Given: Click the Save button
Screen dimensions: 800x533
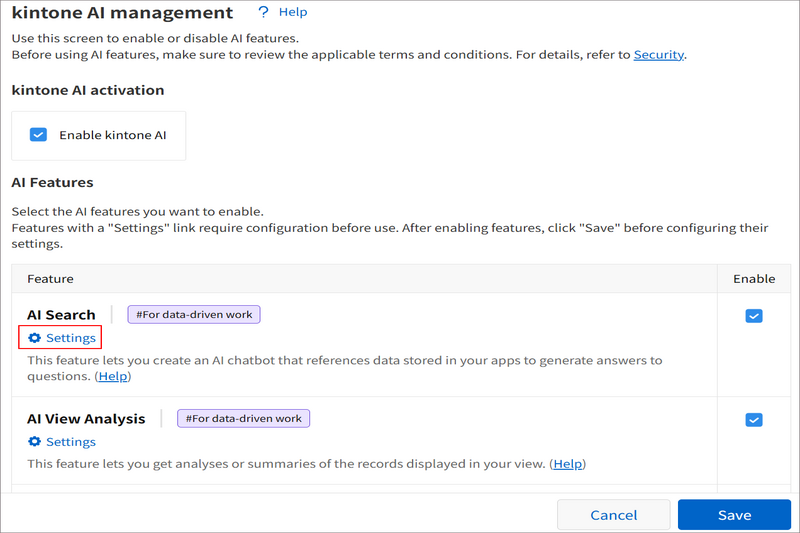Looking at the screenshot, I should 734,515.
